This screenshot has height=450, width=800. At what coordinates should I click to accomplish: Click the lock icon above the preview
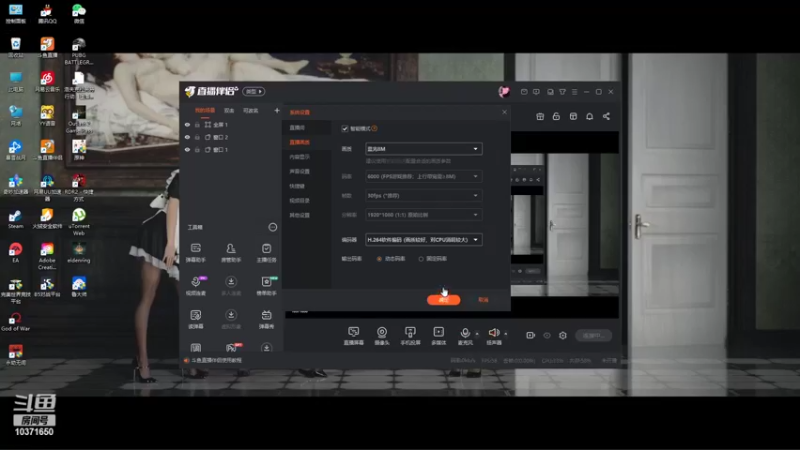click(x=556, y=116)
